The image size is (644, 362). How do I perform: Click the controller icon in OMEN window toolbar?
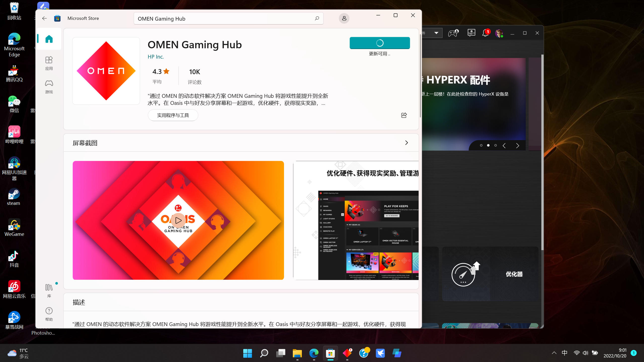click(x=454, y=33)
